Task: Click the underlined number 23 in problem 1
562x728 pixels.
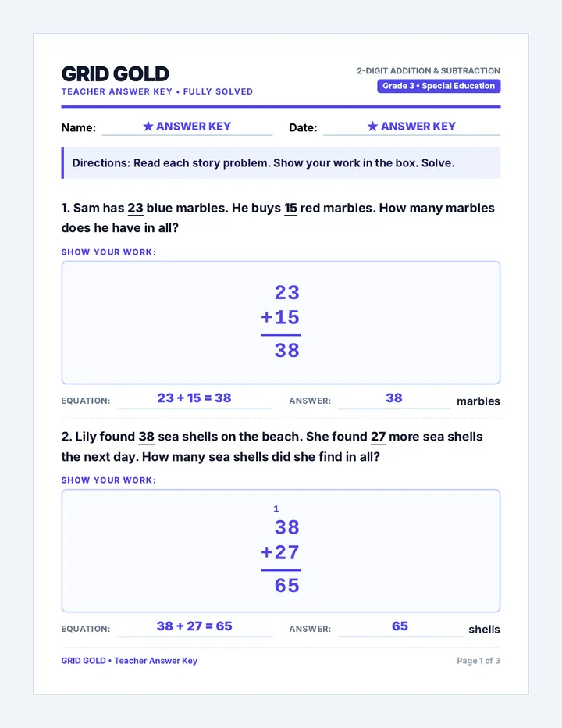Action: point(136,208)
